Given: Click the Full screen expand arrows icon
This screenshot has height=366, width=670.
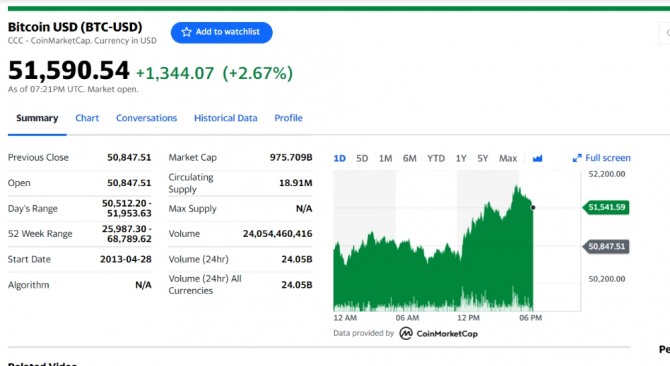Looking at the screenshot, I should coord(577,158).
